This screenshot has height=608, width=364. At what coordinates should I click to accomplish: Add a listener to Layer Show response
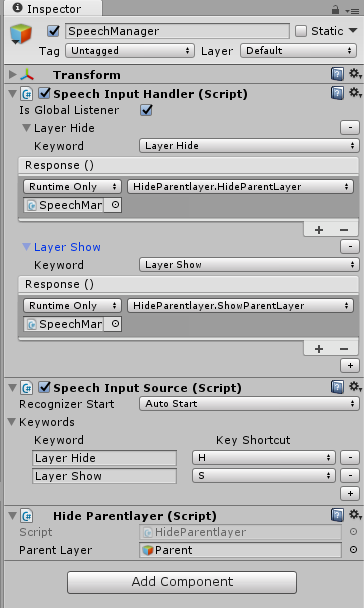[319, 349]
